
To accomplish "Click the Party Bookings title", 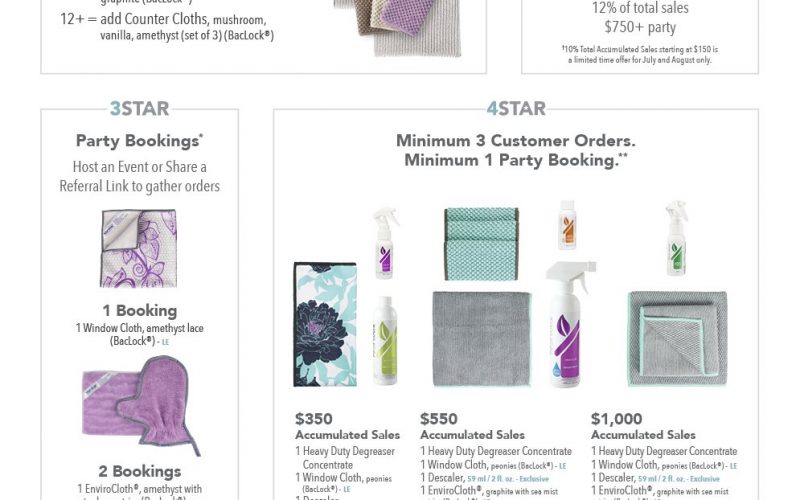I will coord(139,141).
